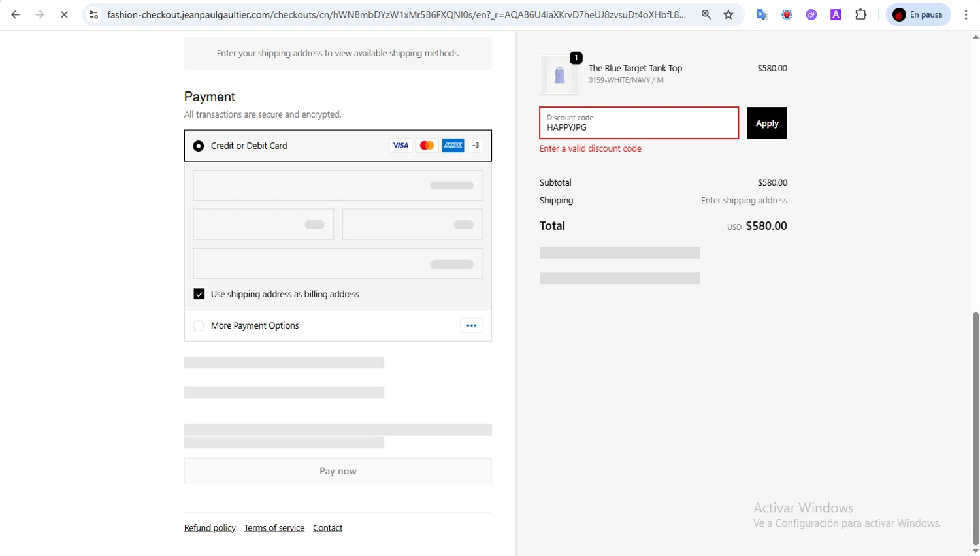
Task: Open the purple circular extension icon
Action: click(x=811, y=14)
